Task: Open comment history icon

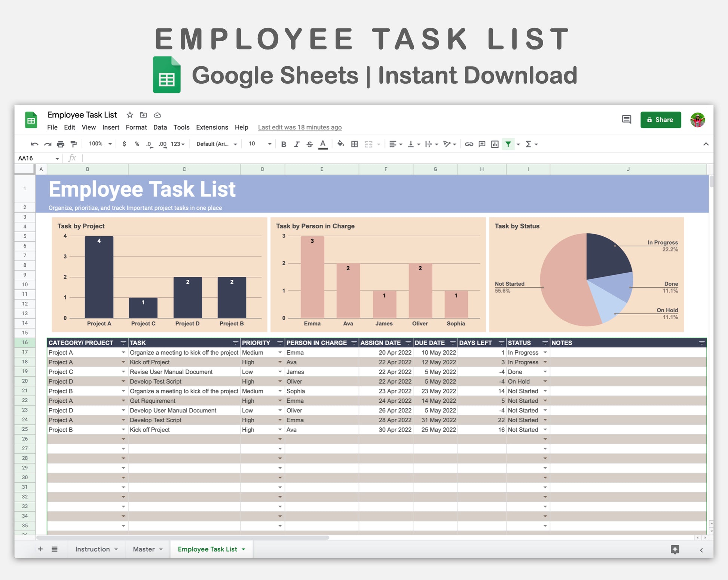Action: click(626, 120)
